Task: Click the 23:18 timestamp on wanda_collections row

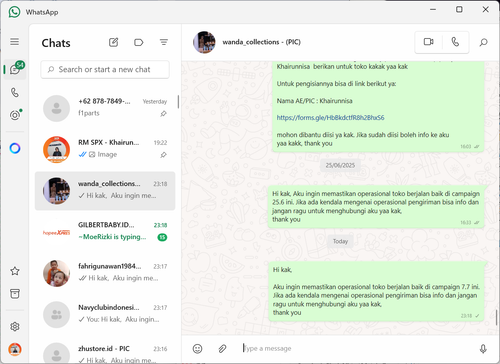Action: (x=160, y=184)
